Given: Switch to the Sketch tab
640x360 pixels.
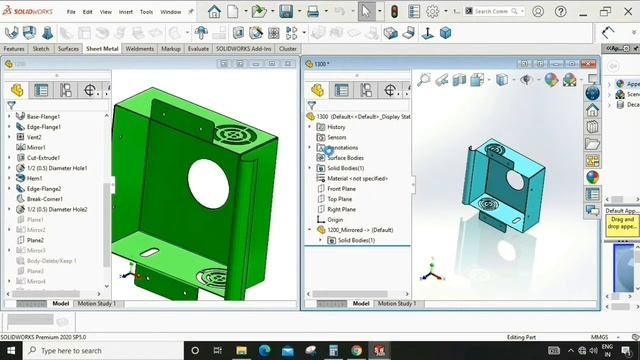Looking at the screenshot, I should 41,49.
